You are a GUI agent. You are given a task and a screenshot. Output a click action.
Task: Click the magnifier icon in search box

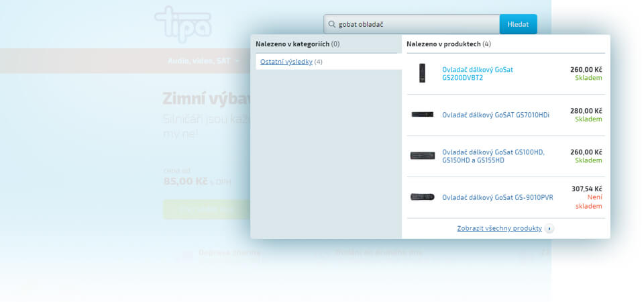coord(331,24)
